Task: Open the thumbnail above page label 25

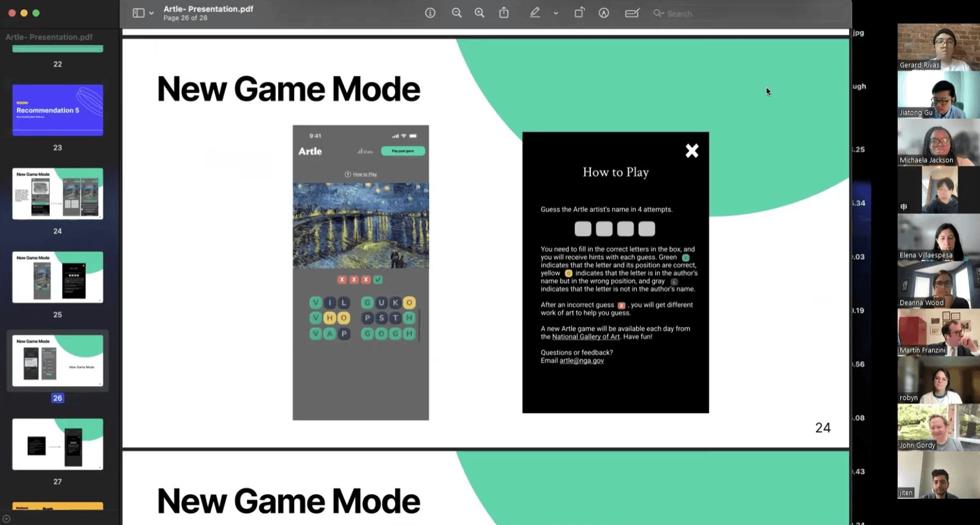Action: (x=58, y=277)
